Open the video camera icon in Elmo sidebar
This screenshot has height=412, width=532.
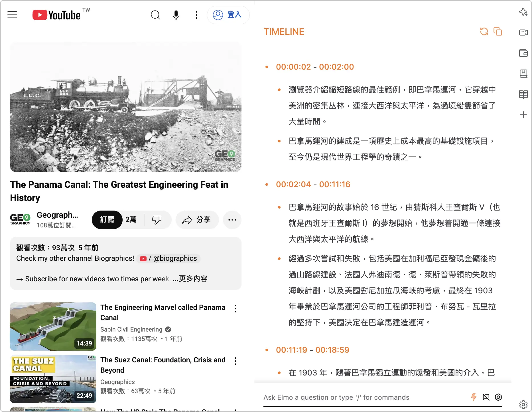click(523, 33)
